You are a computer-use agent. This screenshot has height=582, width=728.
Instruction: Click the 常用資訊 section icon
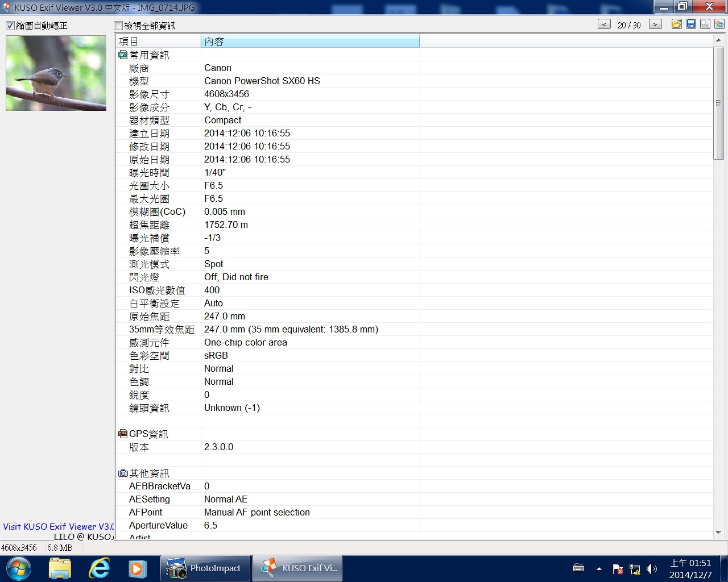[123, 55]
